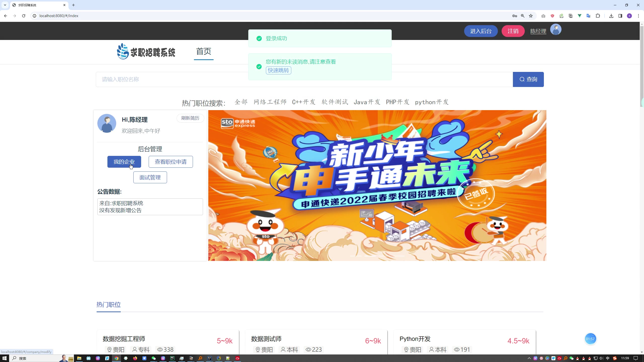Viewport: 644px width, 362px height.
Task: Open the Python开发 job card
Action: pos(465,342)
